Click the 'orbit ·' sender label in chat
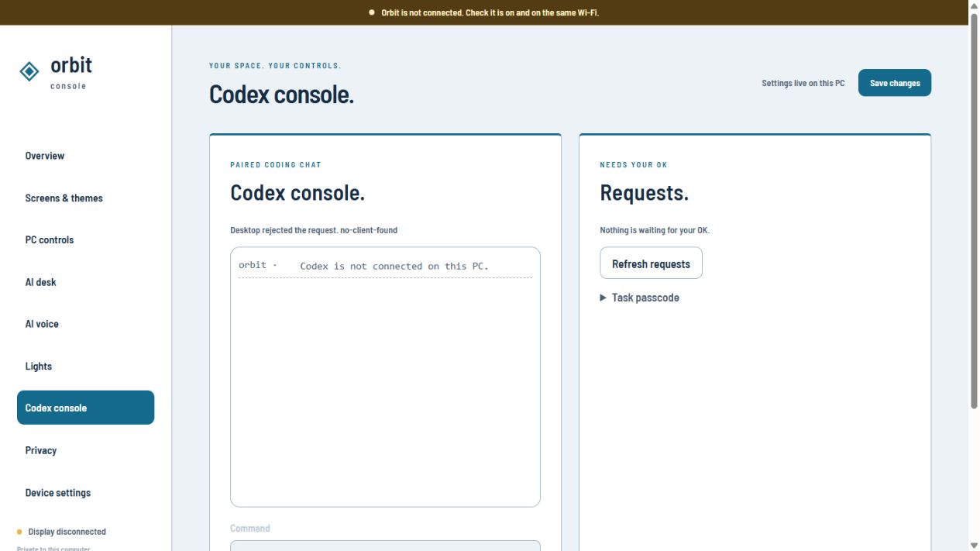This screenshot has width=980, height=551. 258,265
